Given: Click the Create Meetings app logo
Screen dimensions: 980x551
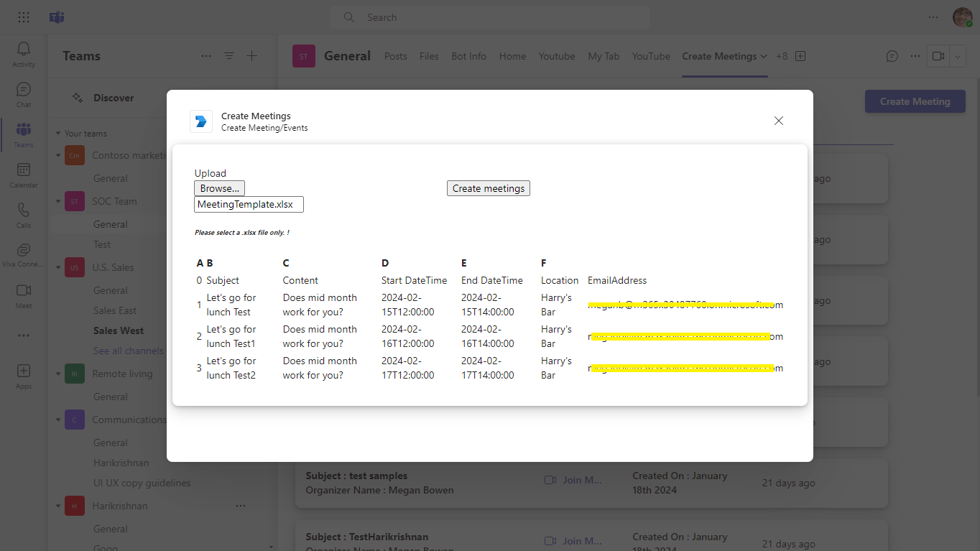Looking at the screenshot, I should click(x=201, y=121).
